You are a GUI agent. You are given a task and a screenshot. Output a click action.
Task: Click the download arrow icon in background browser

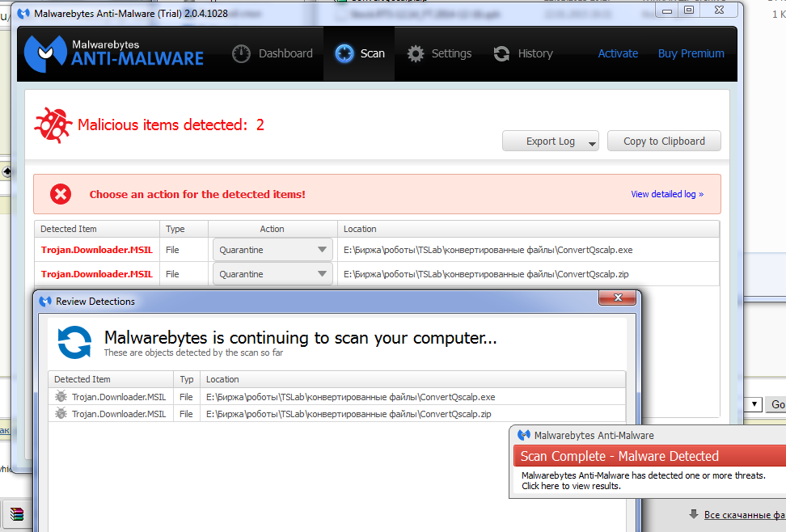(694, 514)
